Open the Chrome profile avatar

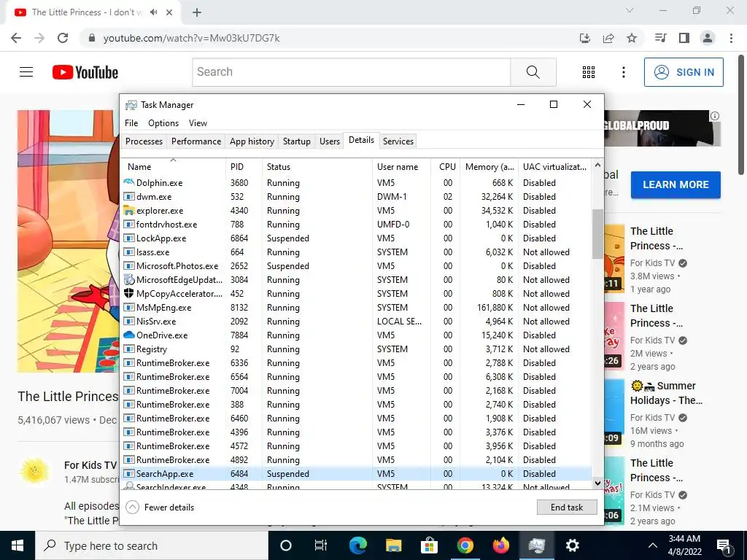point(708,38)
